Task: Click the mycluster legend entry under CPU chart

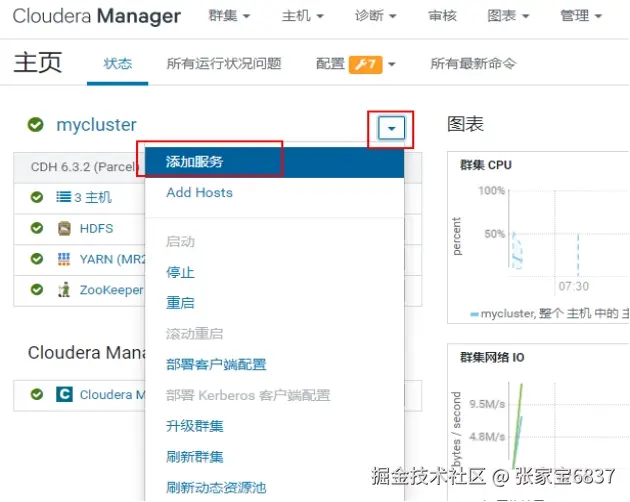Action: pyautogui.click(x=549, y=313)
